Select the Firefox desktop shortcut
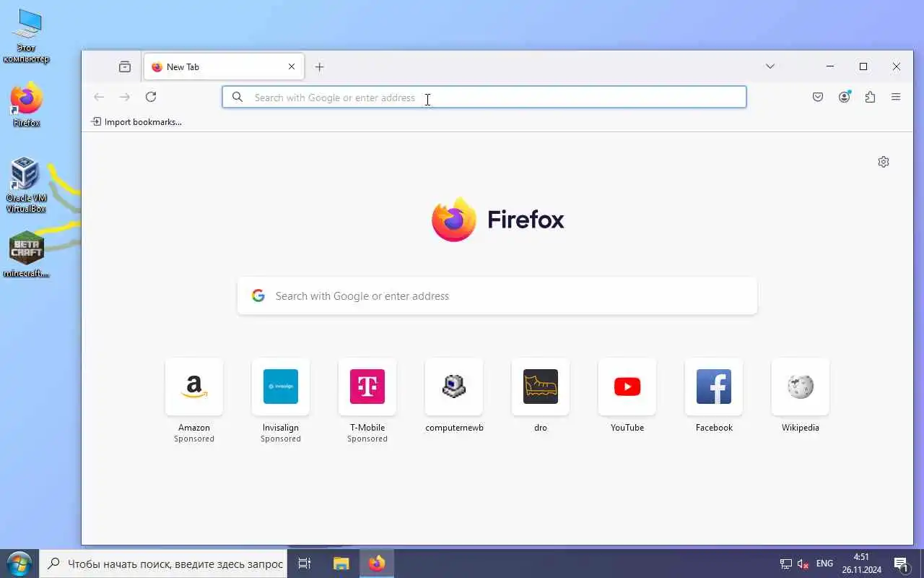The image size is (924, 578). [27, 105]
